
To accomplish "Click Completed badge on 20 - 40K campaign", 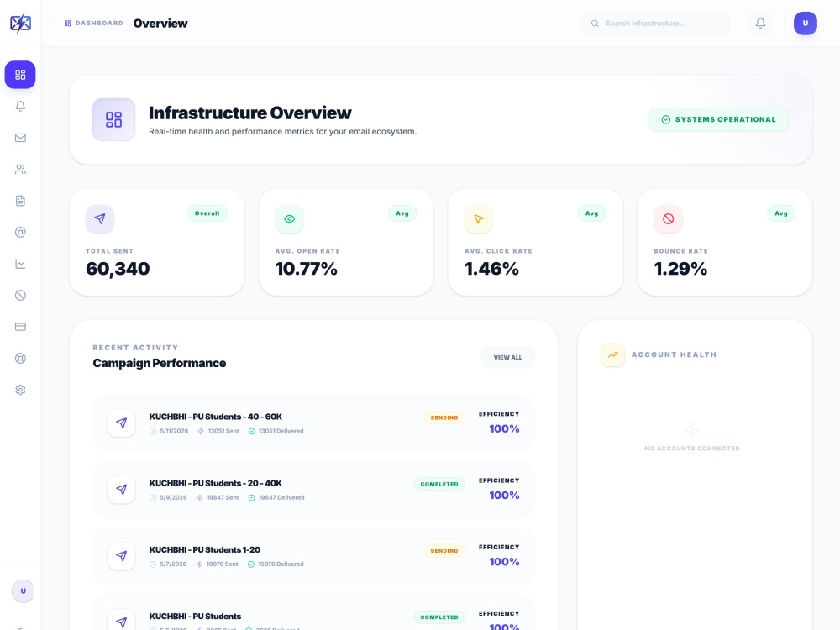I will point(439,485).
